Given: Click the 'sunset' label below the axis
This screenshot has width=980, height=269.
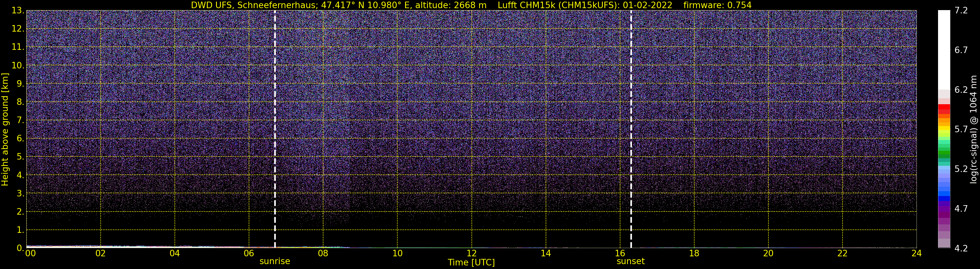Looking at the screenshot, I should pos(630,262).
